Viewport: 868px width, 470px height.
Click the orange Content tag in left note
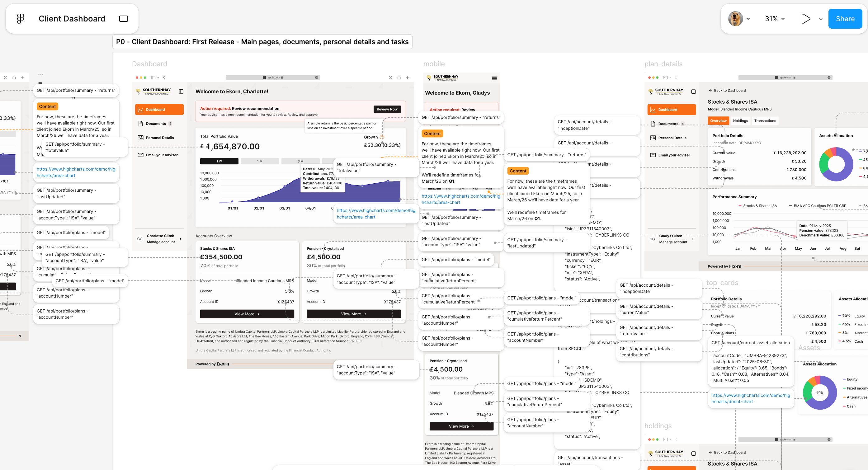tap(47, 106)
